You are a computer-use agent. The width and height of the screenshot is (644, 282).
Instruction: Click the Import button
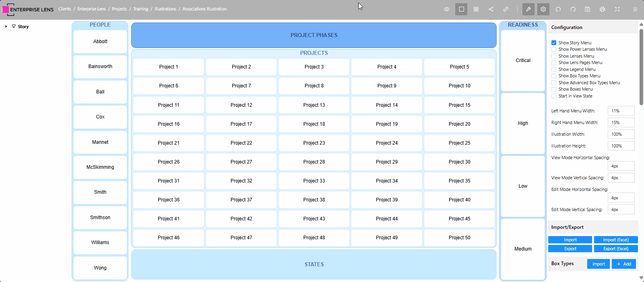pos(570,240)
